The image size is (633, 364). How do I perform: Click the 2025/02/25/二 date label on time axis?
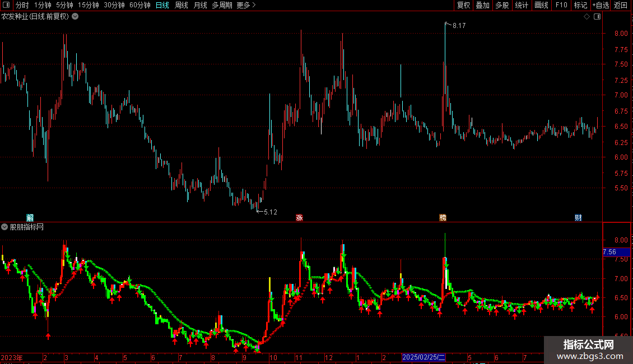pyautogui.click(x=424, y=357)
